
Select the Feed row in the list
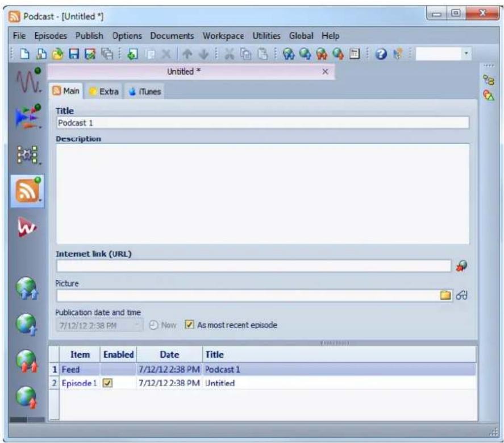tap(263, 369)
